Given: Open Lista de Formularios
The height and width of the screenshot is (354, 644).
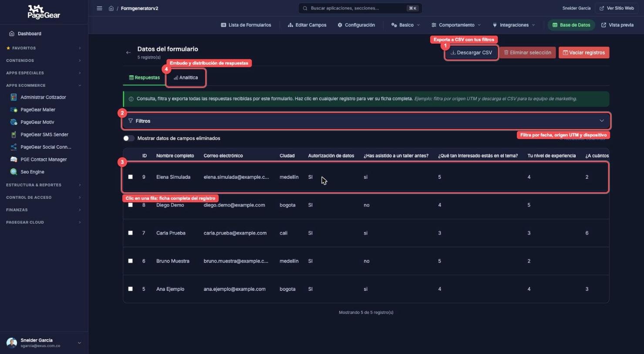Looking at the screenshot, I should (246, 25).
